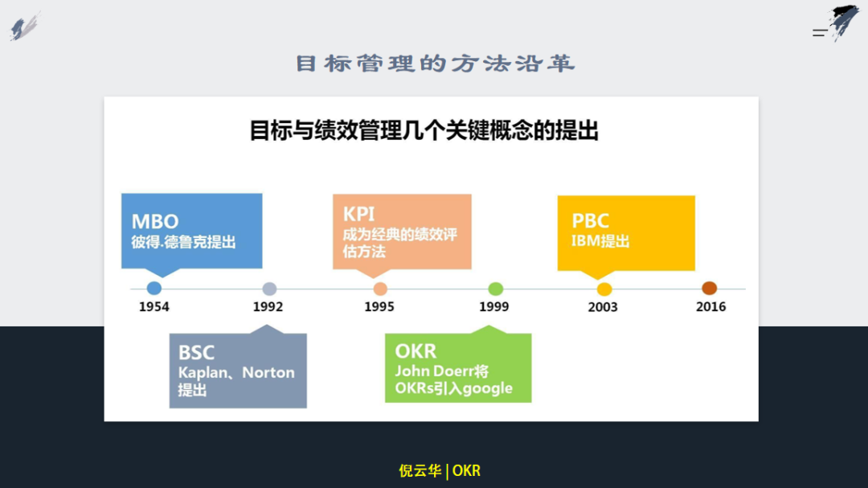The height and width of the screenshot is (488, 868).
Task: Click the blue 1954 timeline dot
Action: [154, 288]
